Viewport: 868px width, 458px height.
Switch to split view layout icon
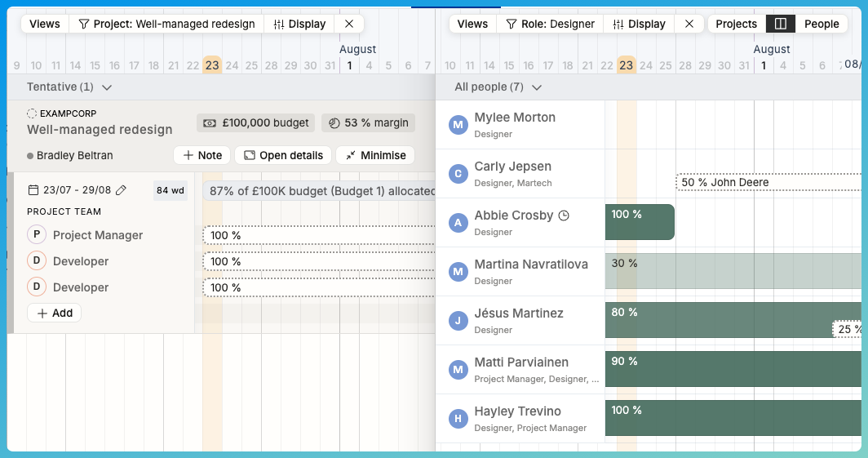point(781,24)
